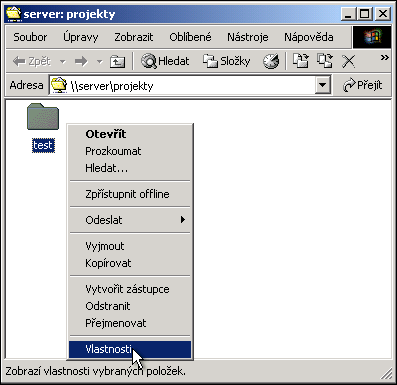Click the Up one level folder icon
The image size is (397, 385).
point(117,61)
